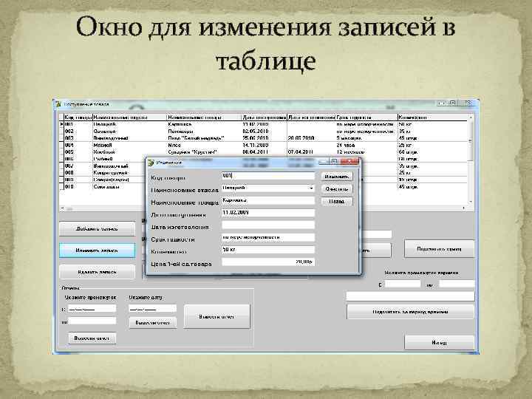This screenshot has height=399, width=532.
Task: Click the table's horizontal scrollbar right arrow
Action: [465, 208]
